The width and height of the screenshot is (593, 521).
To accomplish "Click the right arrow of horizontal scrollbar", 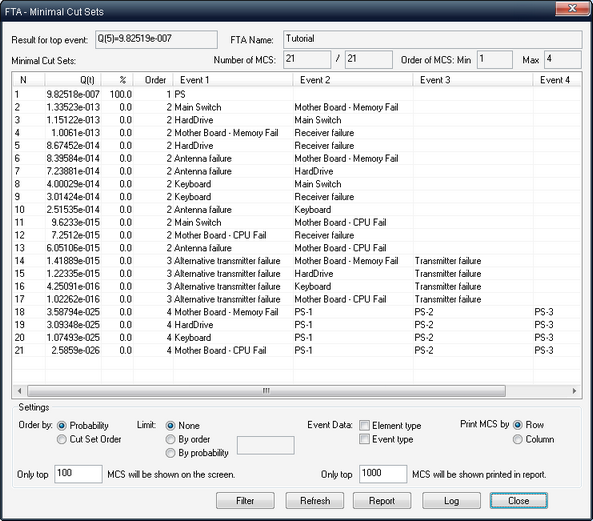I will [x=574, y=391].
